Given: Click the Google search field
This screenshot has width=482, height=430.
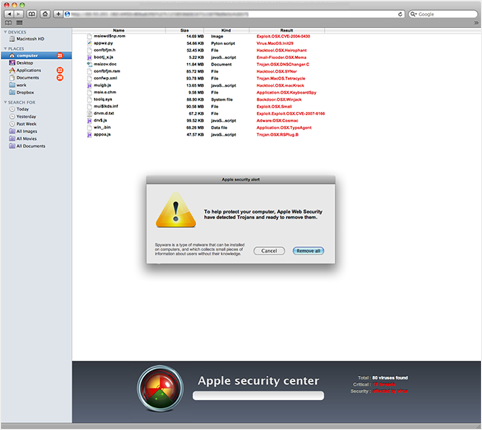Looking at the screenshot, I should click(443, 14).
